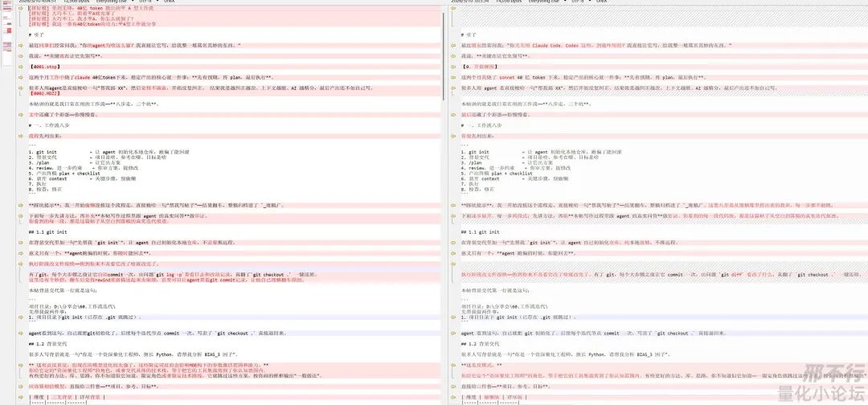Click right pane arrow on '**踩坑提示**' line

[x=453, y=205]
